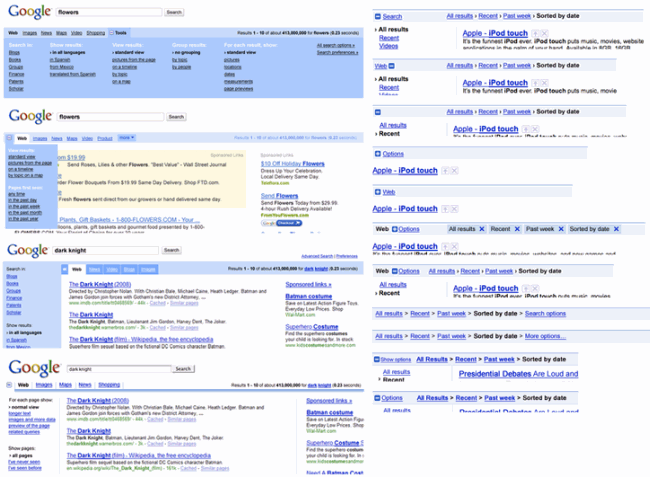Open the Videos link under All results
This screenshot has width=650, height=477.
pos(388,46)
